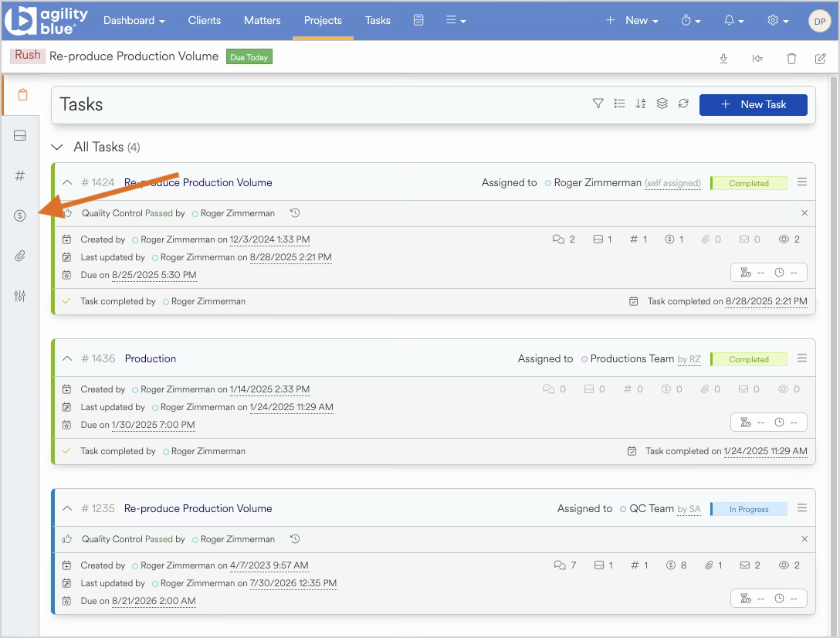
Task: Open watchers eye icon on task 1424
Action: (789, 239)
